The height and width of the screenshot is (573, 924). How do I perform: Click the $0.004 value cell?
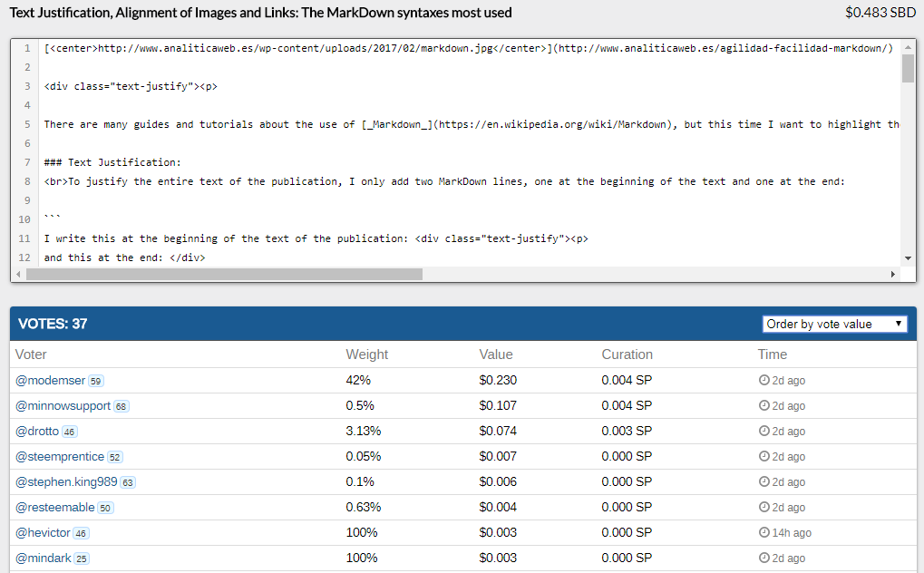[498, 507]
